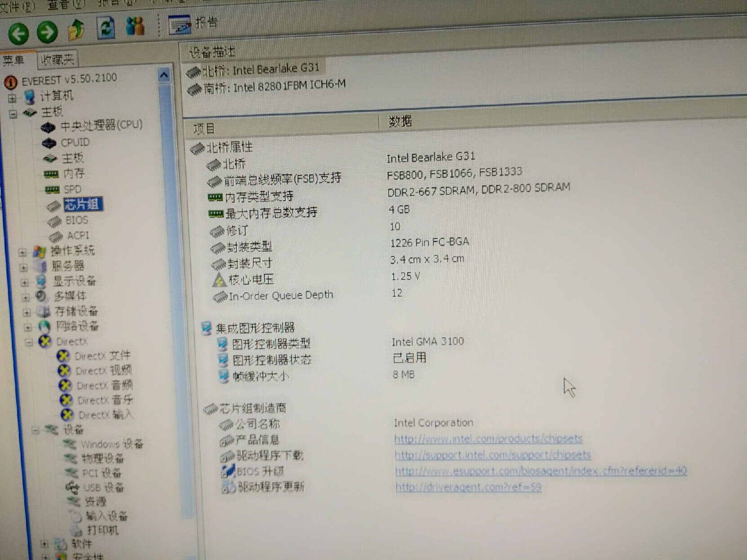Expand the 多媒体 tree node
The width and height of the screenshot is (747, 560).
tap(26, 297)
